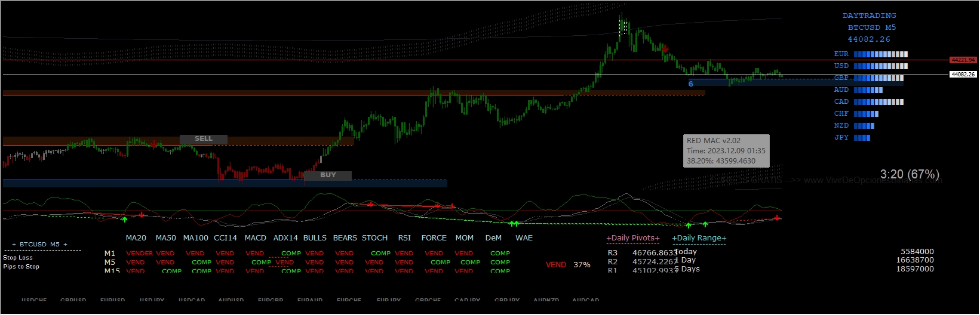This screenshot has width=980, height=315.
Task: Click the EUR currency strength bar
Action: 880,54
